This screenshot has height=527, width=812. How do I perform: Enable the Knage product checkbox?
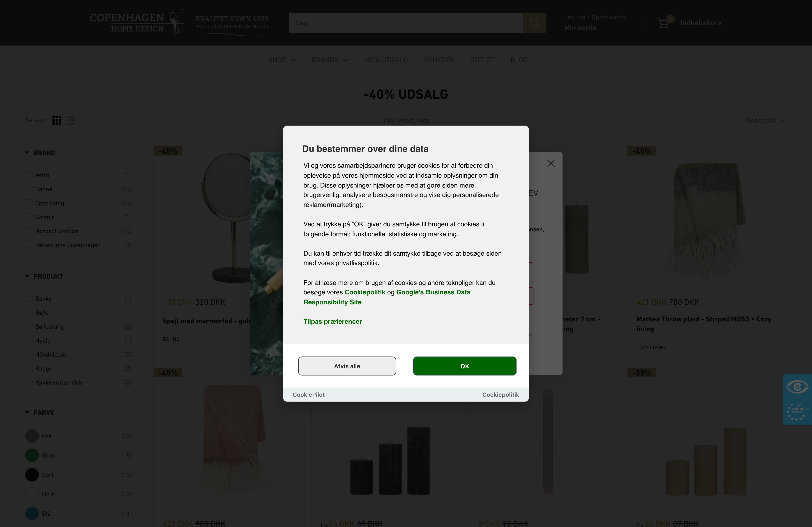coord(29,368)
